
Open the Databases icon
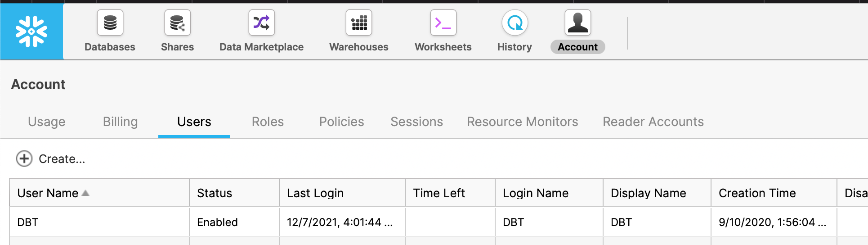pos(110,23)
